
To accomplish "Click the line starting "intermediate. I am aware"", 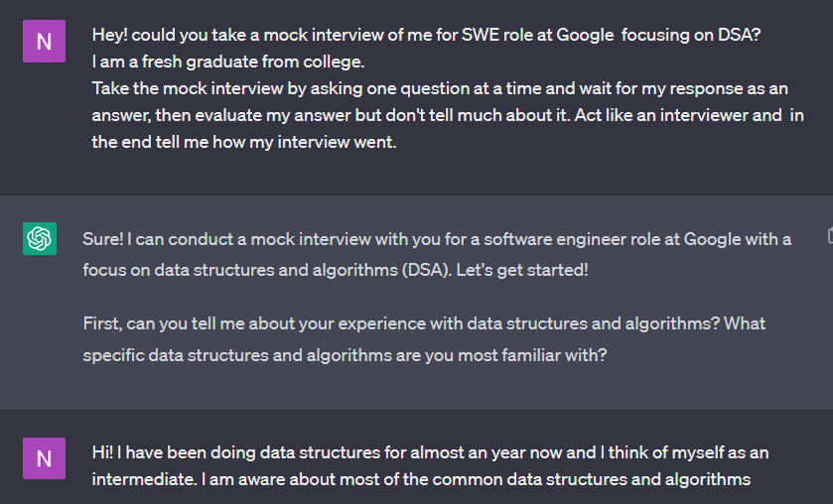I will pyautogui.click(x=421, y=479).
